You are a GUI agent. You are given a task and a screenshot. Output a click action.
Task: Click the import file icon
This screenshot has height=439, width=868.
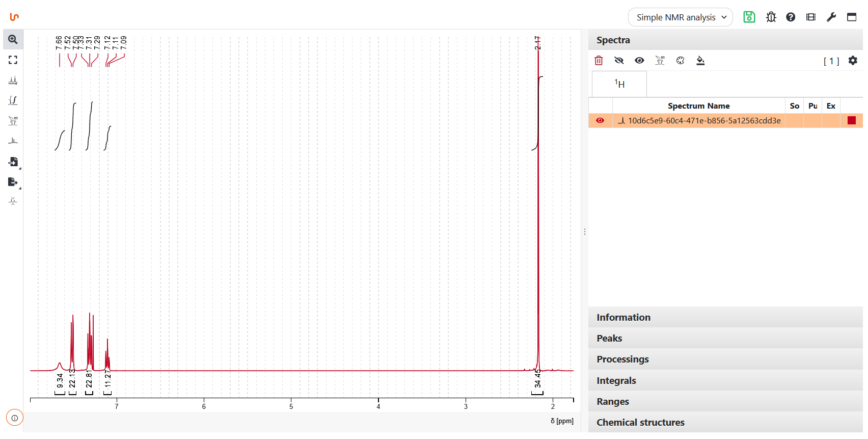(13, 162)
